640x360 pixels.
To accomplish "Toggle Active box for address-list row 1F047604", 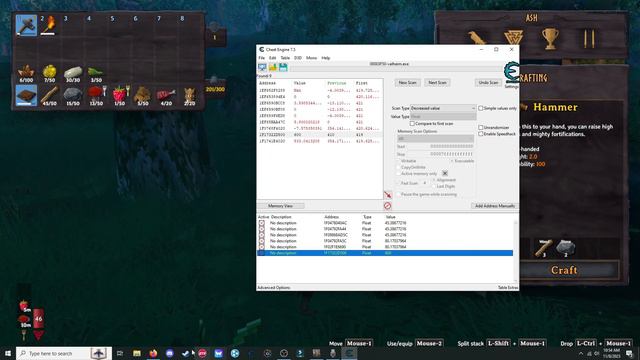I will point(262,223).
